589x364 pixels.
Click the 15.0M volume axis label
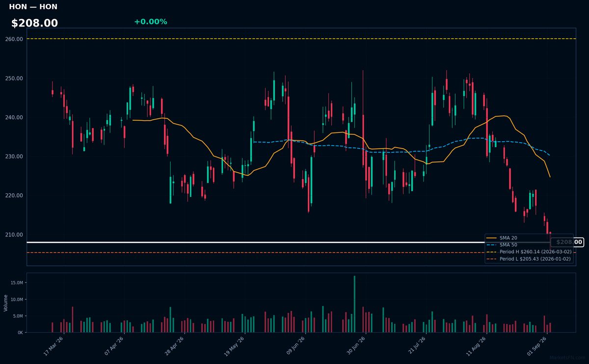click(x=16, y=283)
